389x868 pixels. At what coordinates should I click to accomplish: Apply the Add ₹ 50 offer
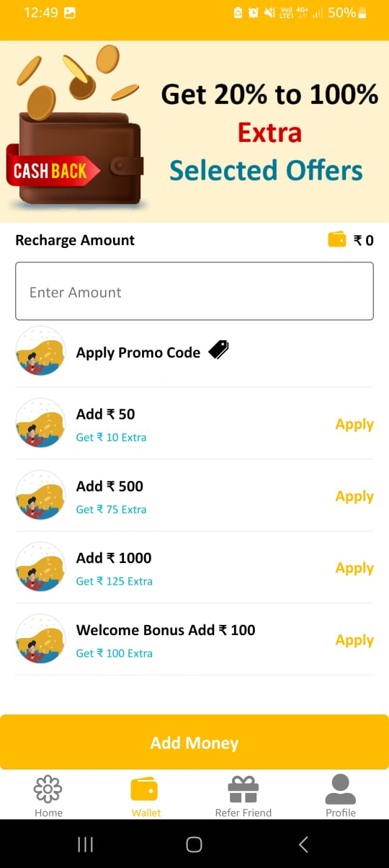pyautogui.click(x=354, y=425)
